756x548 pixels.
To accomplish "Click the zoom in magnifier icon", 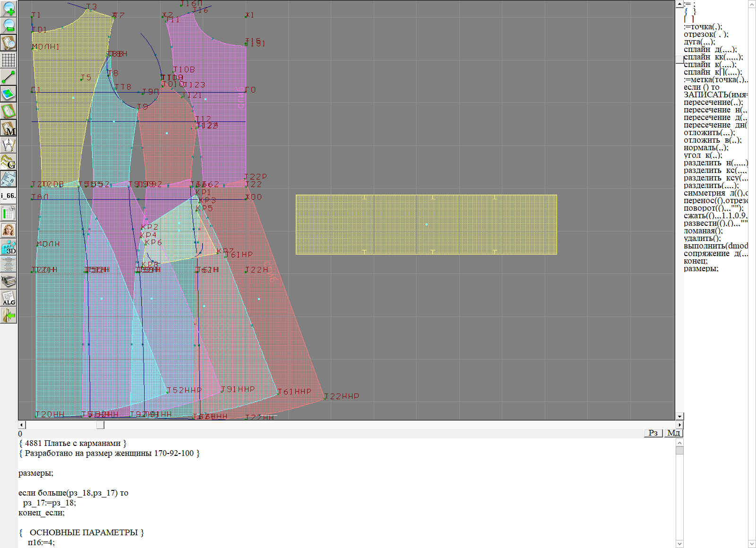I will click(9, 9).
